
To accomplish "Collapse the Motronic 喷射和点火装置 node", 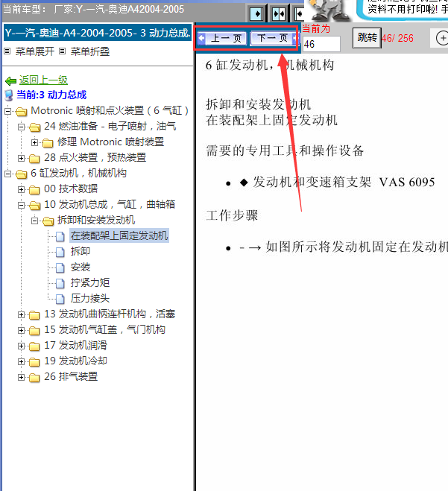I will 8,111.
